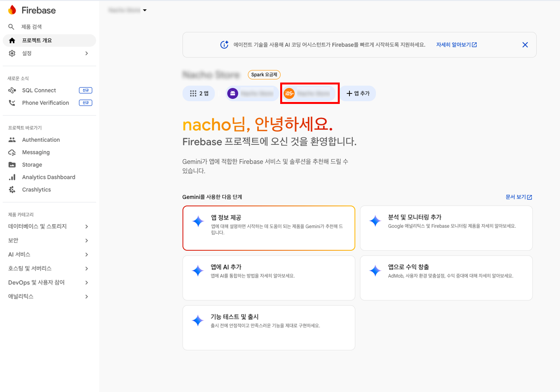Image resolution: width=560 pixels, height=392 pixels.
Task: Click the 'Gemini를 사용한 다음 단계' heading
Action: pos(212,197)
